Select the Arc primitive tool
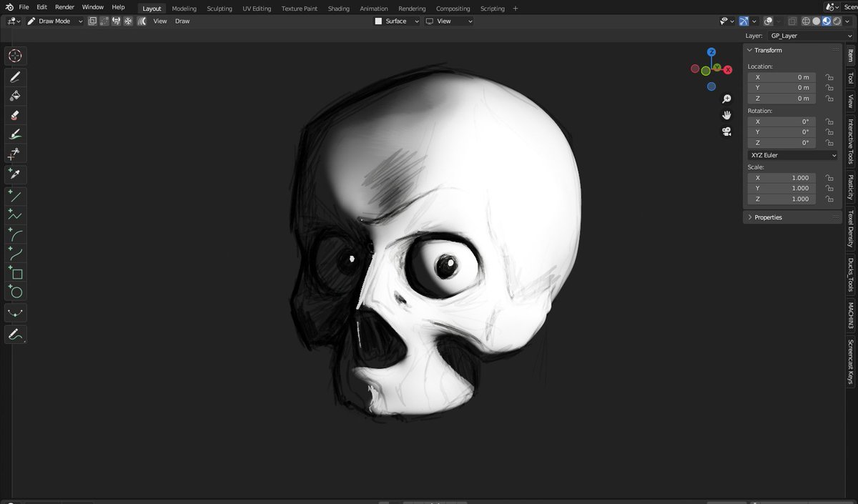 coord(16,234)
